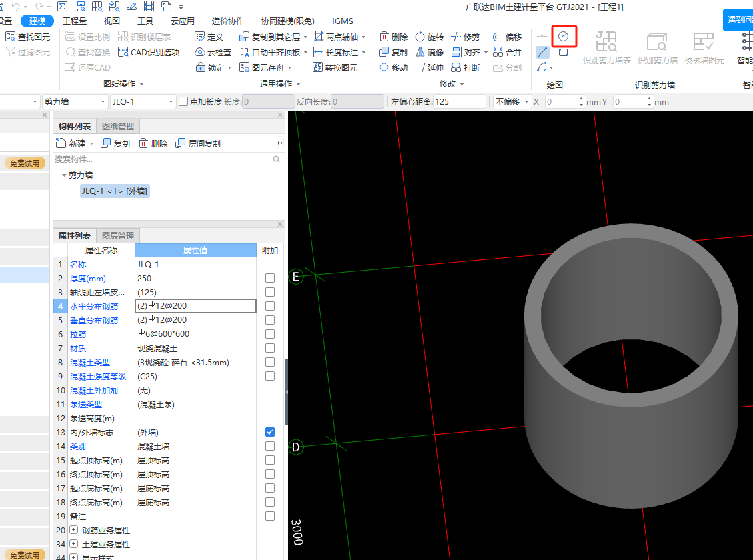Click the 厚度 value cell 250

[195, 278]
